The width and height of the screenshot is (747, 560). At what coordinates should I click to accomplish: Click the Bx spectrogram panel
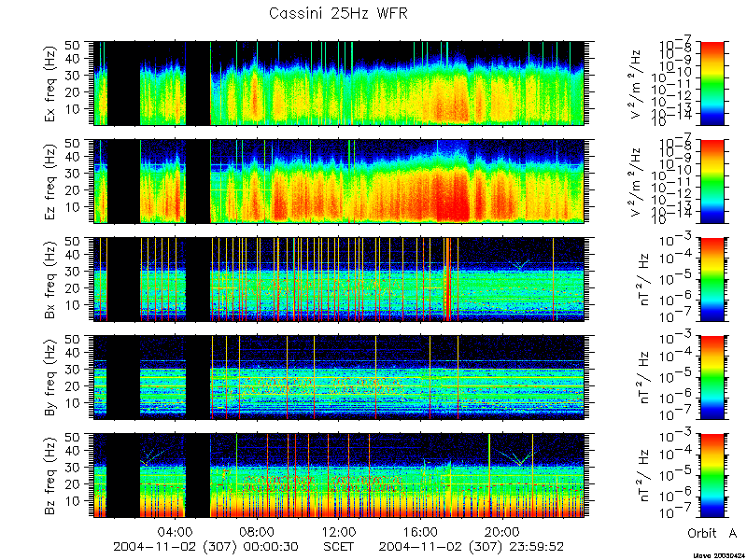tap(339, 279)
